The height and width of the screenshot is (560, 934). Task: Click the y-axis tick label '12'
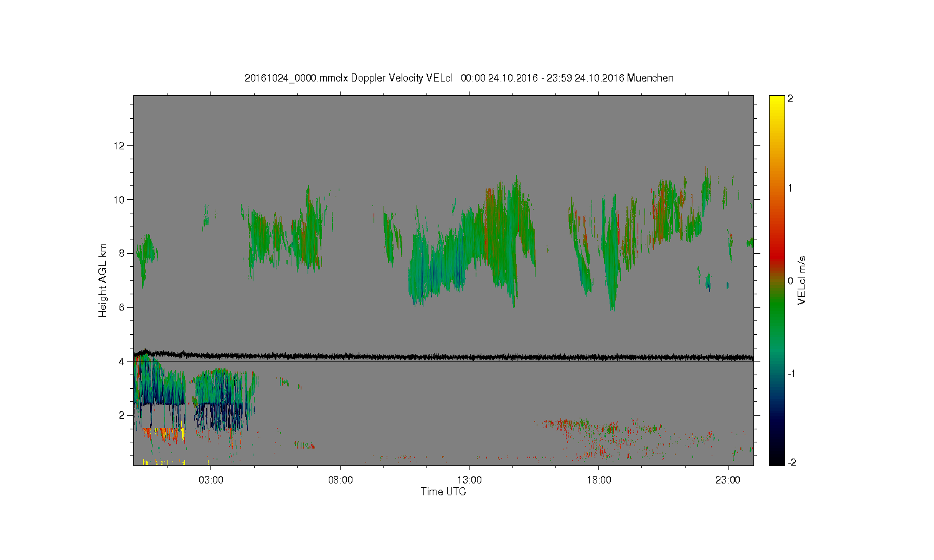[x=120, y=146]
